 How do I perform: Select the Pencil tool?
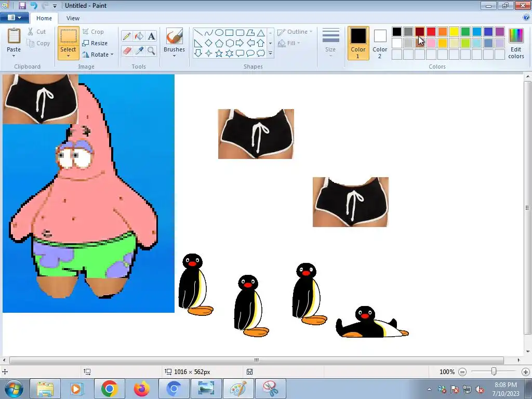tap(127, 36)
